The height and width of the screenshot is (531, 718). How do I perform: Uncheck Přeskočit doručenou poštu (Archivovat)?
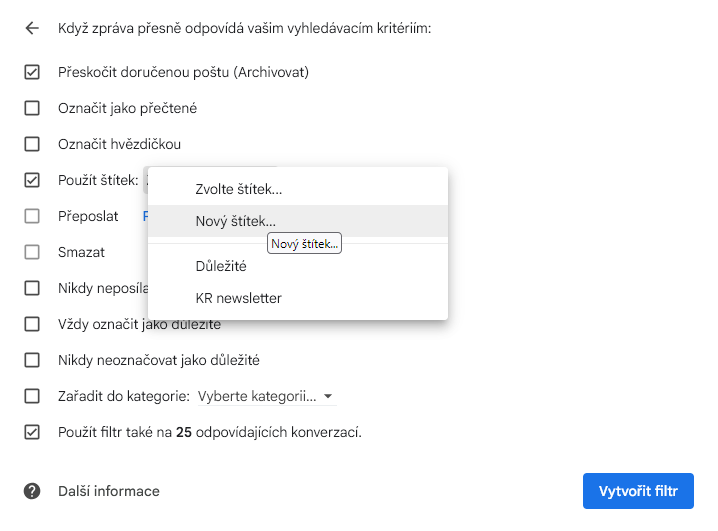tap(32, 72)
